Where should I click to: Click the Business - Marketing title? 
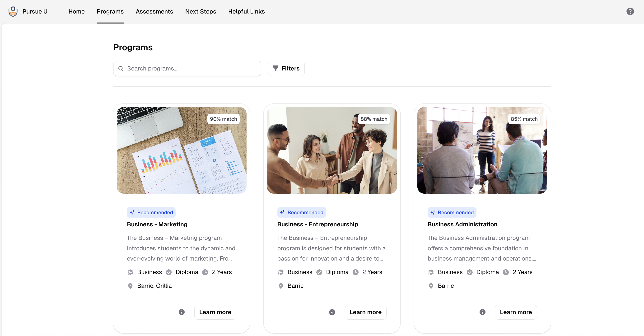coord(157,224)
